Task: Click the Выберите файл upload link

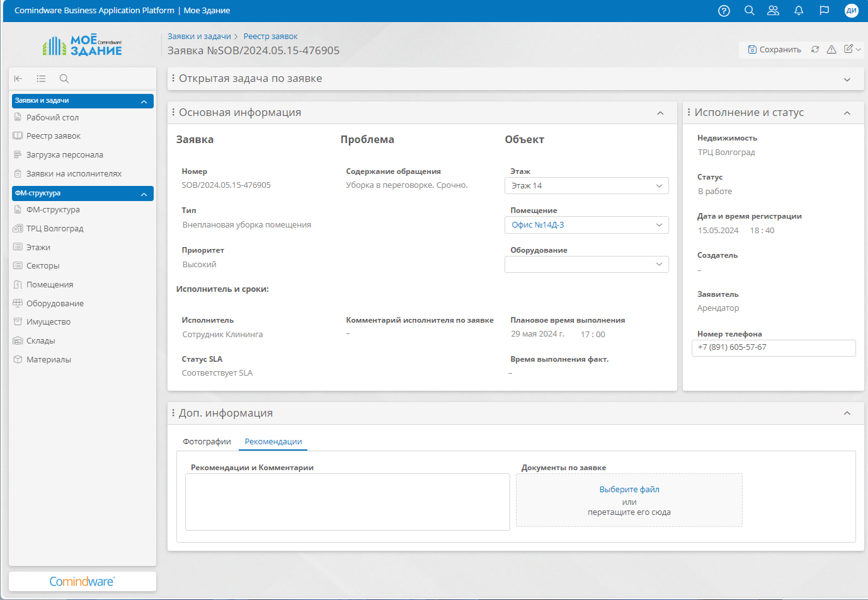Action: 629,490
